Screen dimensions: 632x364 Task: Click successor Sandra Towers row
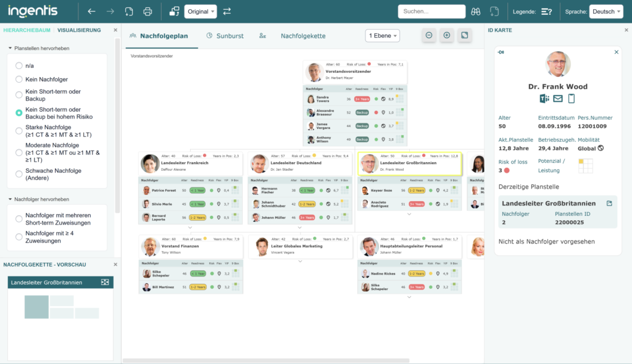click(355, 99)
